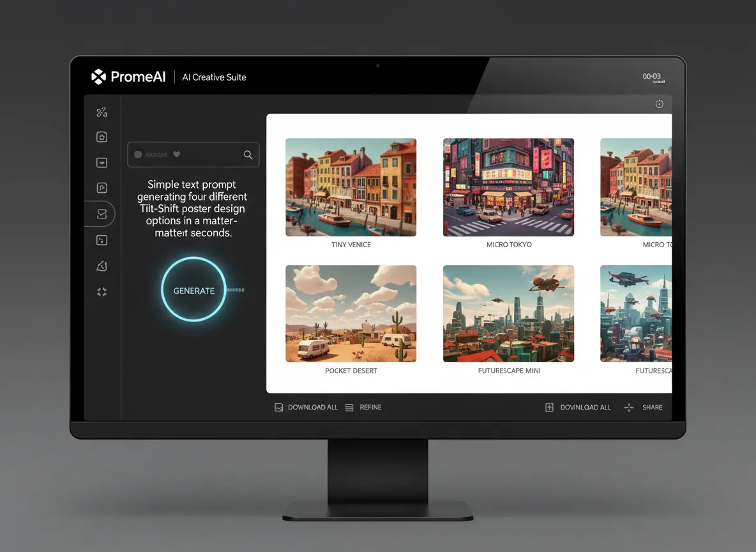Screen dimensions: 756x552
Task: Focus the text prompt input field
Action: [x=185, y=155]
